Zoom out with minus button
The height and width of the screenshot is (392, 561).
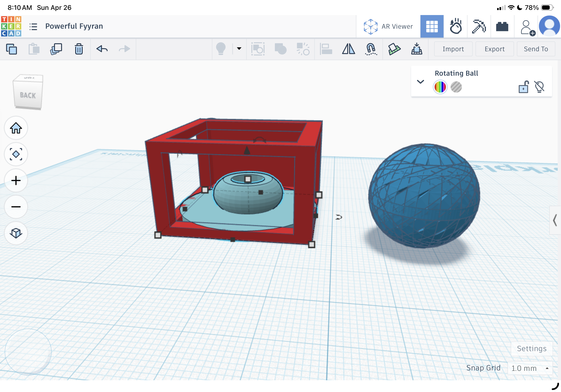click(x=16, y=207)
